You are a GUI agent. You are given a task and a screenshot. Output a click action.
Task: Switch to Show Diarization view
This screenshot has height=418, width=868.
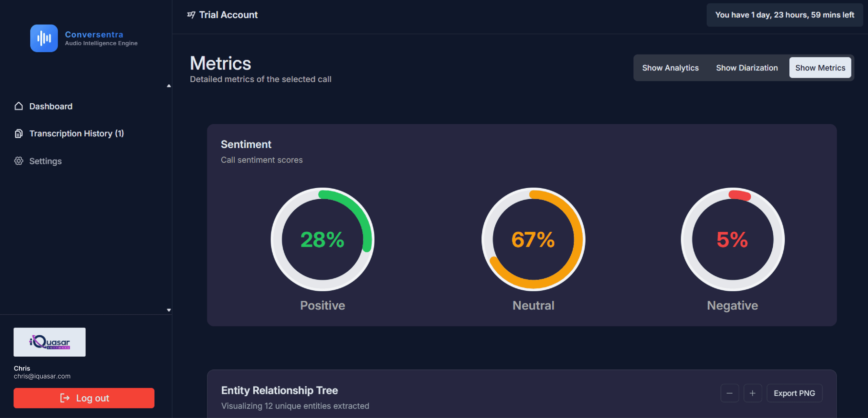click(747, 68)
